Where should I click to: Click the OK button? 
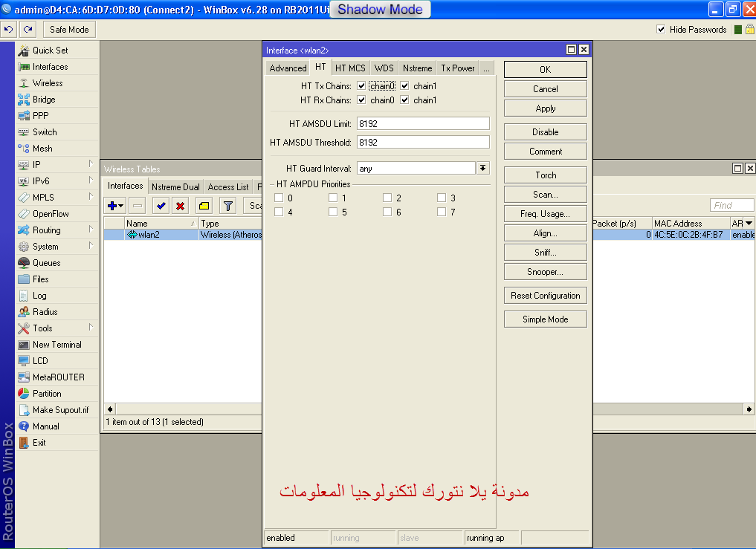click(546, 69)
